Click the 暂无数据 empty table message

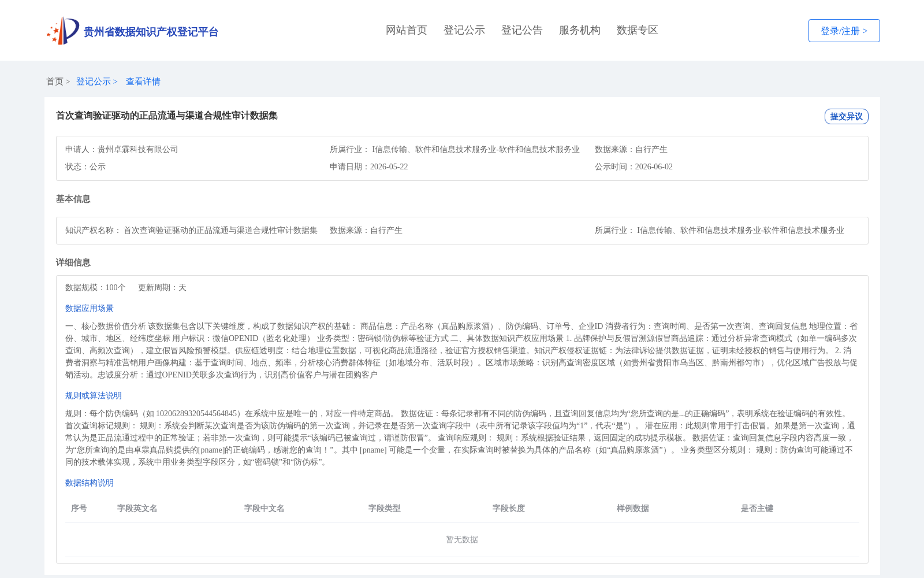(462, 539)
